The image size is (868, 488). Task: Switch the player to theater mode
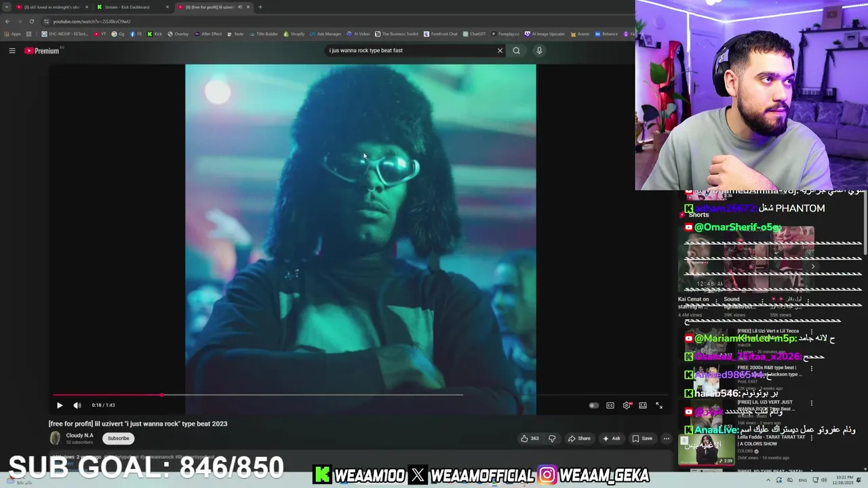pyautogui.click(x=643, y=405)
